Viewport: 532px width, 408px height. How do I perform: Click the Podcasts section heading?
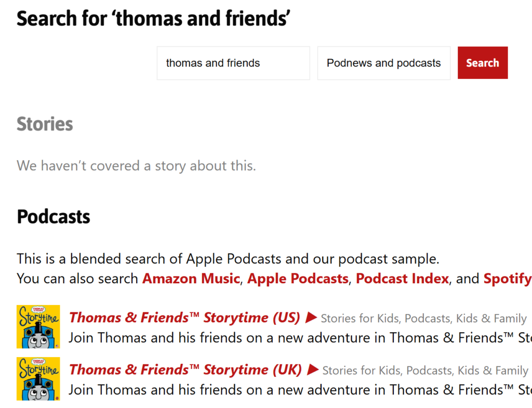tap(54, 217)
